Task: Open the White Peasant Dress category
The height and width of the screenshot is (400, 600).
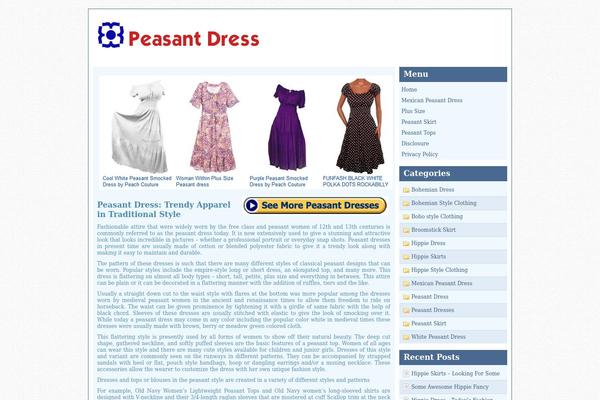Action: click(x=438, y=337)
